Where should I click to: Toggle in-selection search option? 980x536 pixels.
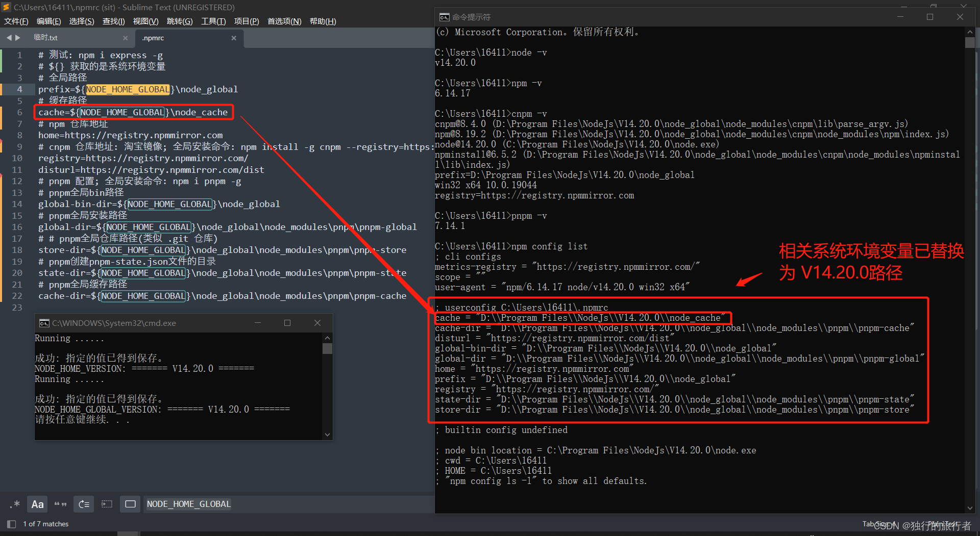point(107,504)
